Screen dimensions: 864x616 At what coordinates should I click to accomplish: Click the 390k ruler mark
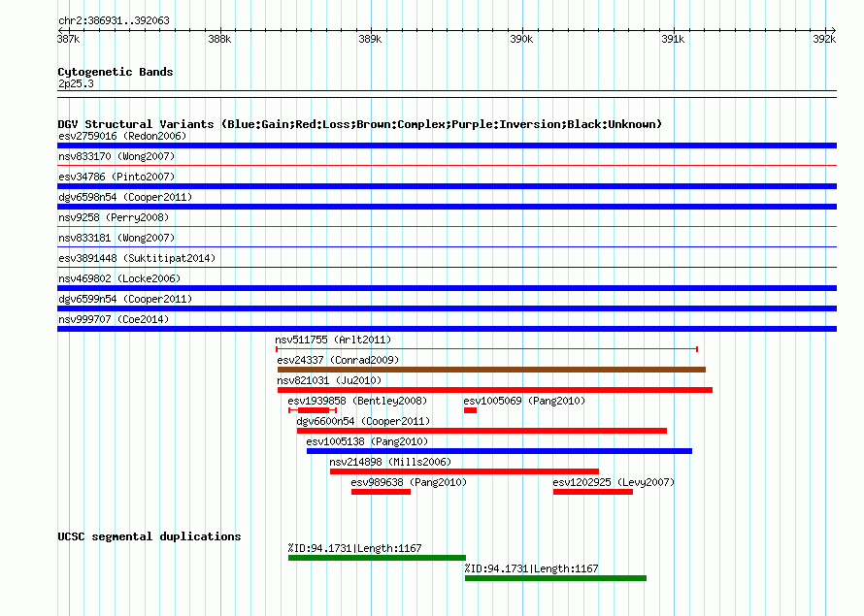(521, 39)
